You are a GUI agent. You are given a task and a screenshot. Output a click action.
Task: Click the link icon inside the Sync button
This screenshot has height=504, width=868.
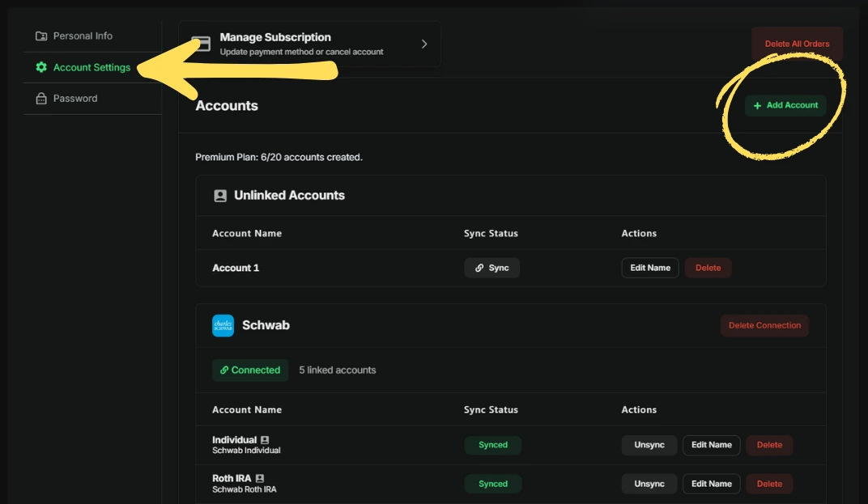click(x=479, y=268)
